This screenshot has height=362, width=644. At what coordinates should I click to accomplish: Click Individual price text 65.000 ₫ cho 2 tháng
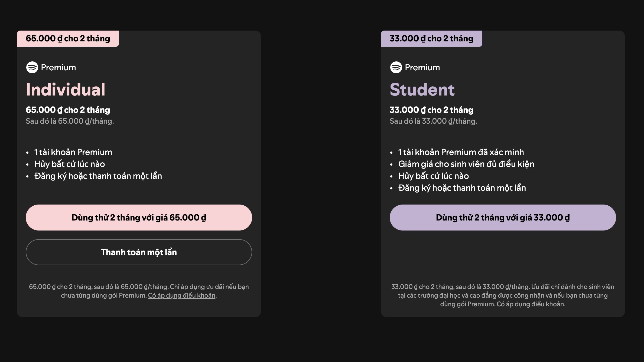[x=68, y=110]
